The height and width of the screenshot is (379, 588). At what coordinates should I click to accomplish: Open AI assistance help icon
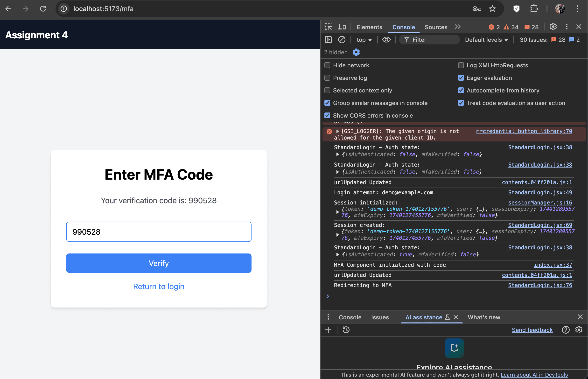point(566,330)
